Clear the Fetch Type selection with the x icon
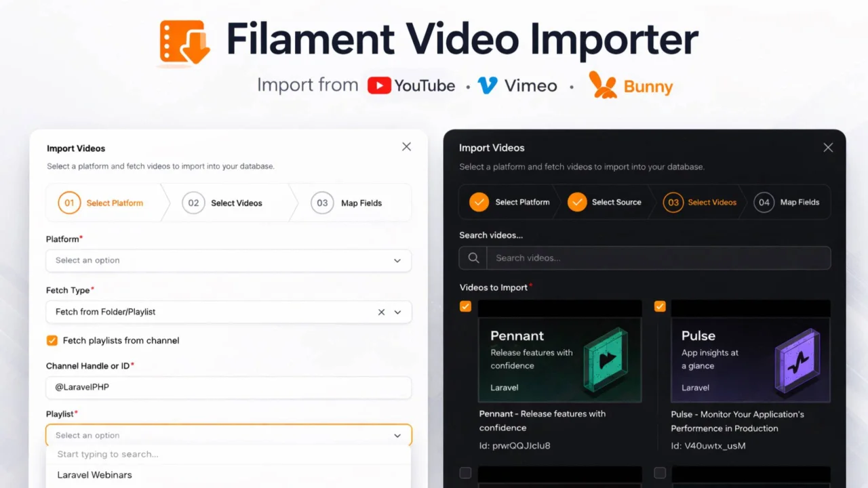This screenshot has height=488, width=868. point(381,312)
